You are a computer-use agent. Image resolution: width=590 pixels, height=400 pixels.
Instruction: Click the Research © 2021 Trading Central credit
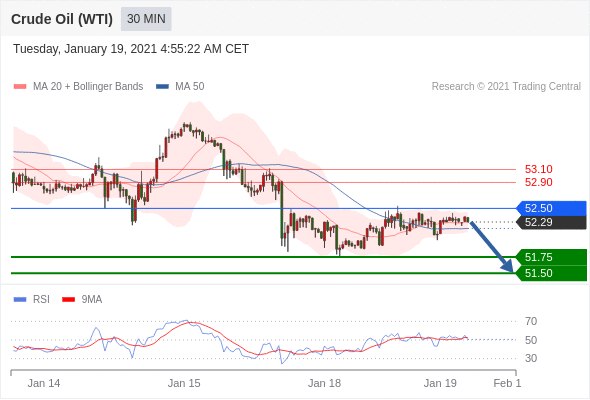coord(506,87)
